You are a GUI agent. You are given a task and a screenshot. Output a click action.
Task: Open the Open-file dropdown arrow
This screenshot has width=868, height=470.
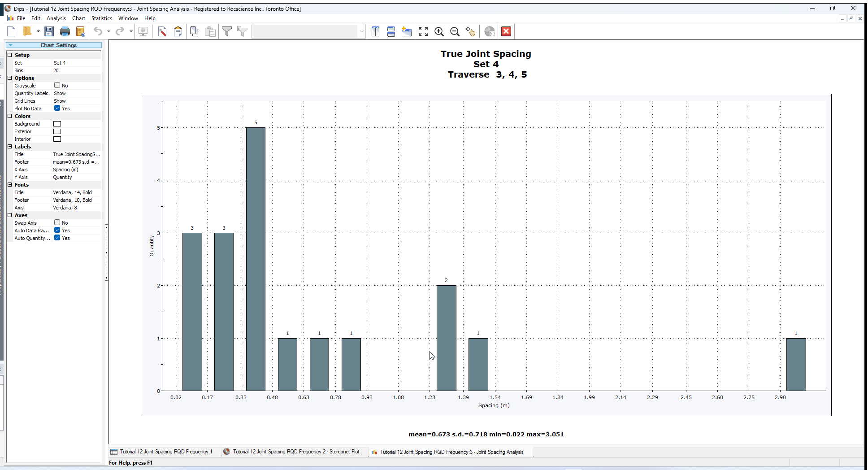[x=38, y=31]
